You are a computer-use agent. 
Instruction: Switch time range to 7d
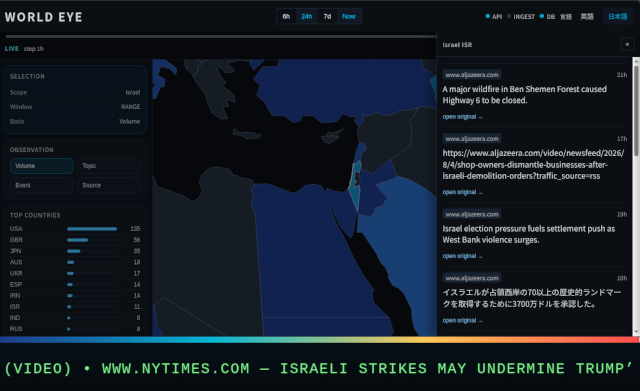coord(327,16)
